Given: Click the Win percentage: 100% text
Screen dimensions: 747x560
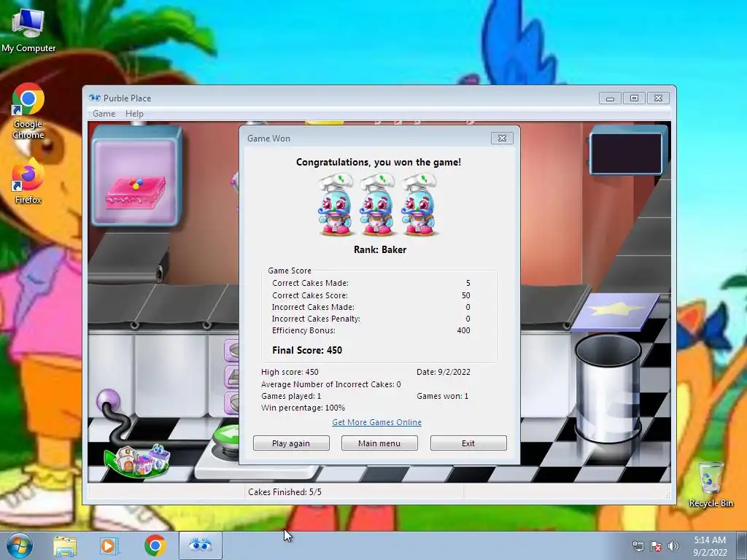Looking at the screenshot, I should coord(303,408).
